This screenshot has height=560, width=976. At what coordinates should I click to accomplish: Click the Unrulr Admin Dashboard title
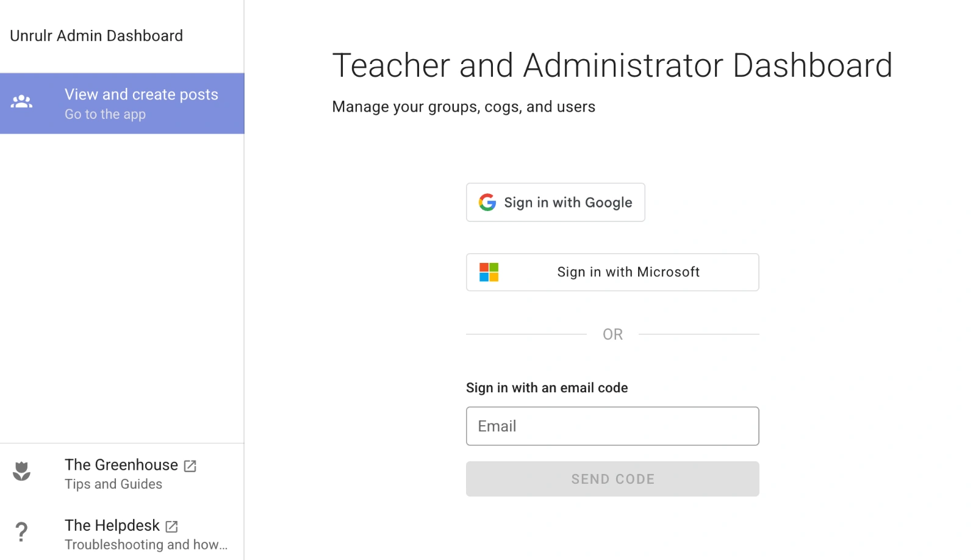[96, 35]
